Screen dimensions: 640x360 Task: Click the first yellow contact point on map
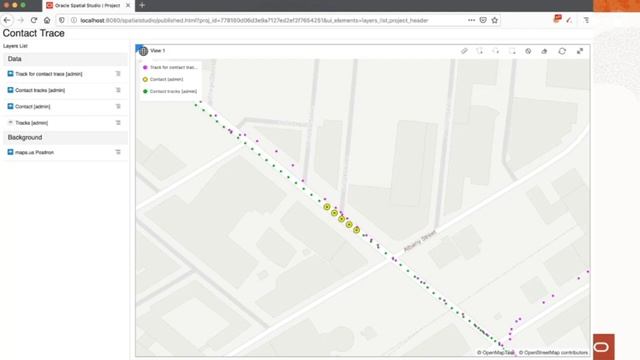pos(327,207)
